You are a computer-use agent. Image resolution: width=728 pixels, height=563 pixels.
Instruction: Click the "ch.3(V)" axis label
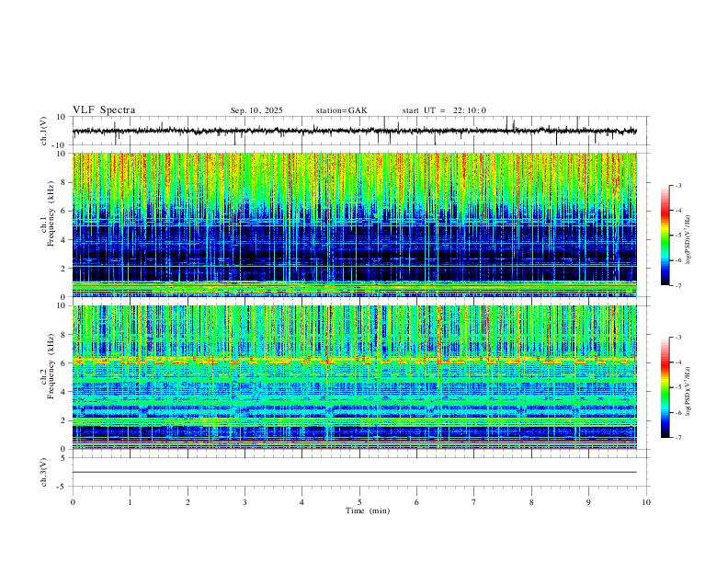[x=44, y=473]
